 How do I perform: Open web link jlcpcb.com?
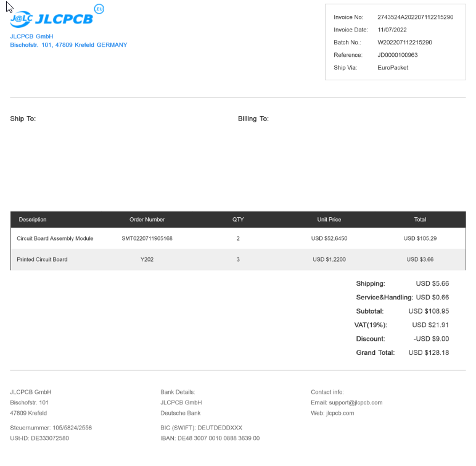[x=340, y=413]
